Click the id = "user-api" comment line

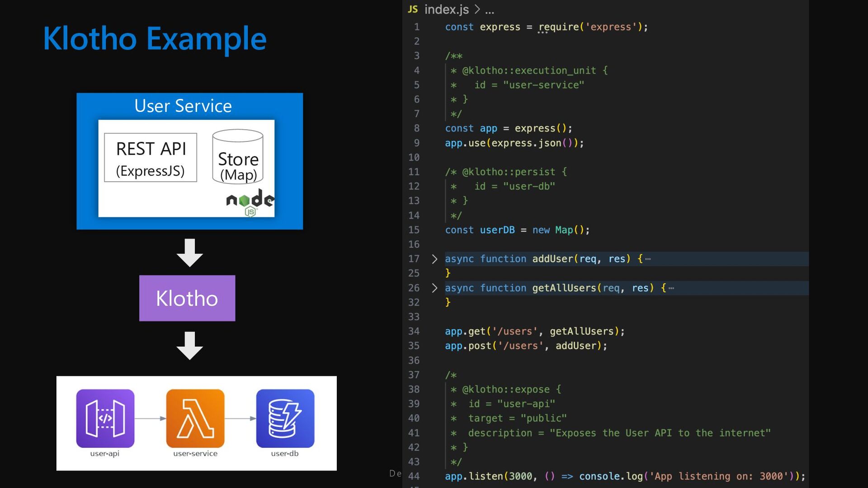point(503,404)
